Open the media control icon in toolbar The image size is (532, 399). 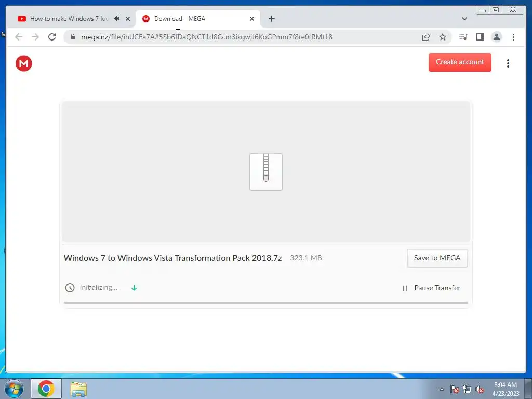click(x=463, y=37)
